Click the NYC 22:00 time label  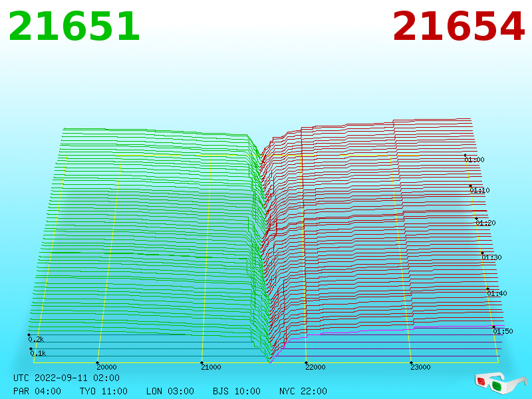tap(303, 391)
